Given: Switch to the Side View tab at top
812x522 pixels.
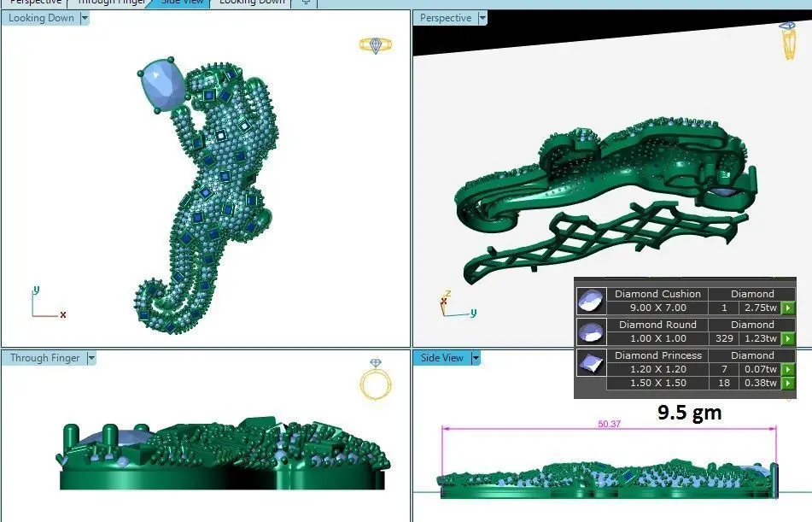Looking at the screenshot, I should point(179,2).
